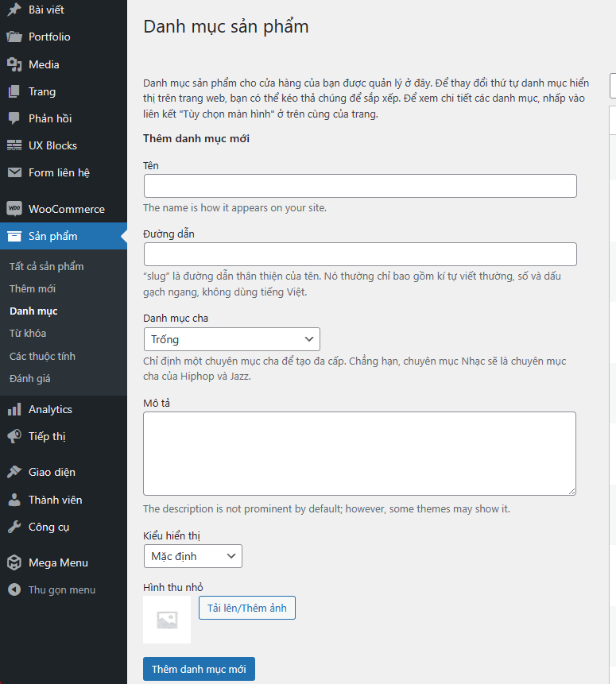
Task: Open Form liên hệ menu item
Action: tap(59, 172)
